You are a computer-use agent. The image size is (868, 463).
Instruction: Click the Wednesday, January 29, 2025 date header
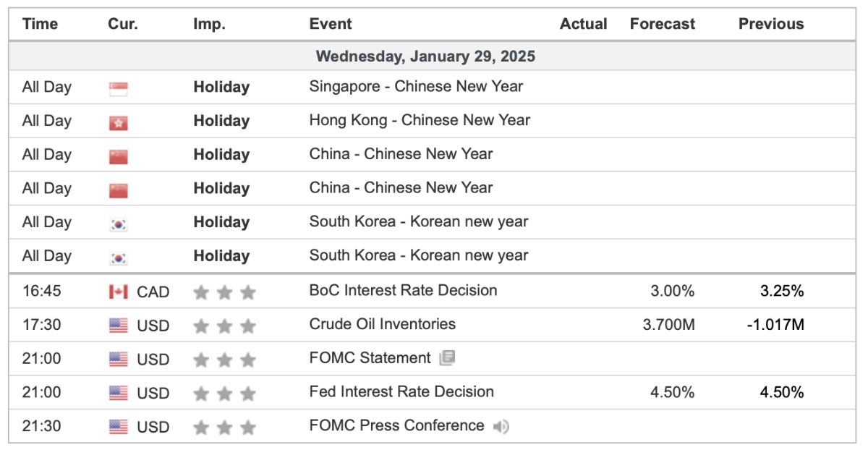[x=425, y=56]
